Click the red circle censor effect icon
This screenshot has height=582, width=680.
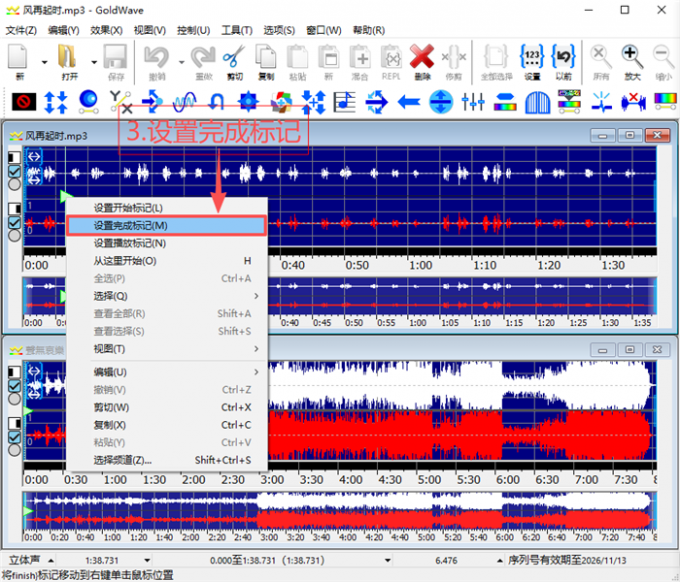(x=22, y=101)
